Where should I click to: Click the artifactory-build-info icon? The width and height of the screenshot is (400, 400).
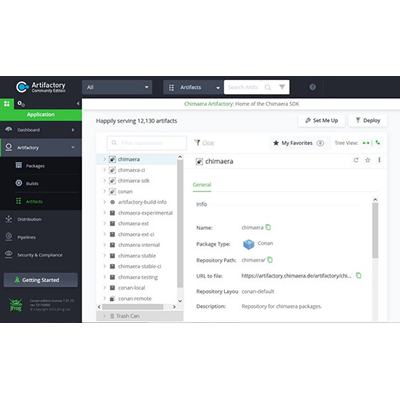pyautogui.click(x=112, y=202)
